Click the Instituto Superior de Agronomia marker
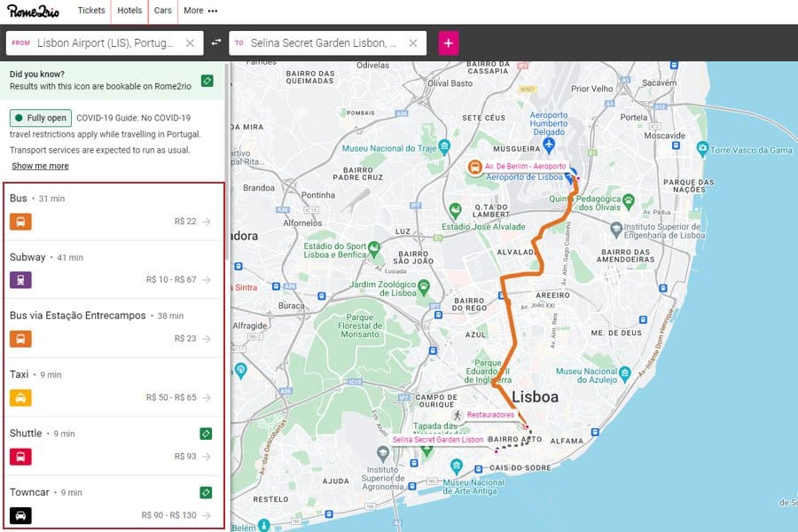Screen dimensions: 798x532 click(383, 454)
